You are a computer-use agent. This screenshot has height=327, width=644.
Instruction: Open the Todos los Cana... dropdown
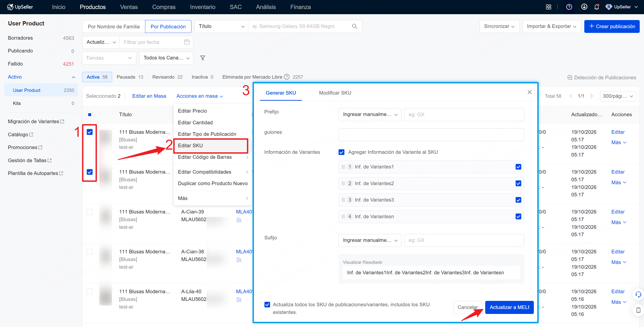[x=166, y=58]
